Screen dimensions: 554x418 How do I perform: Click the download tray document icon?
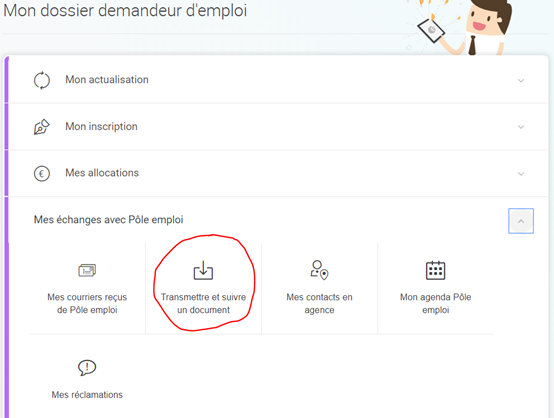pos(203,270)
